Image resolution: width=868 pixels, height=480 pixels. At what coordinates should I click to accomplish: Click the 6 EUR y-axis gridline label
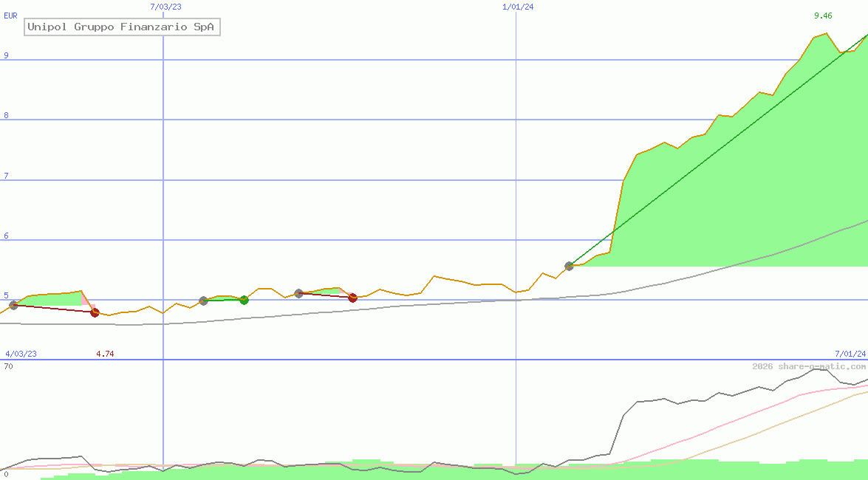6,236
